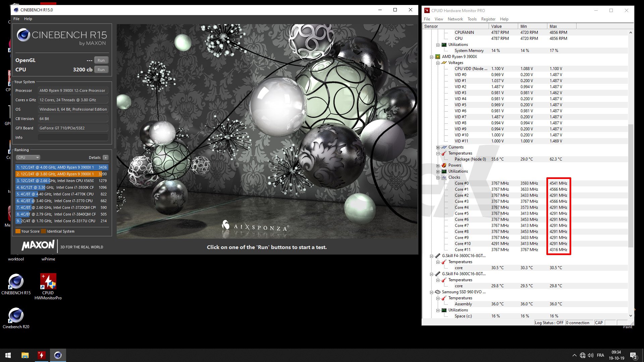Select the Package (Node 0) temperature row
This screenshot has width=644, height=362.
click(x=525, y=159)
